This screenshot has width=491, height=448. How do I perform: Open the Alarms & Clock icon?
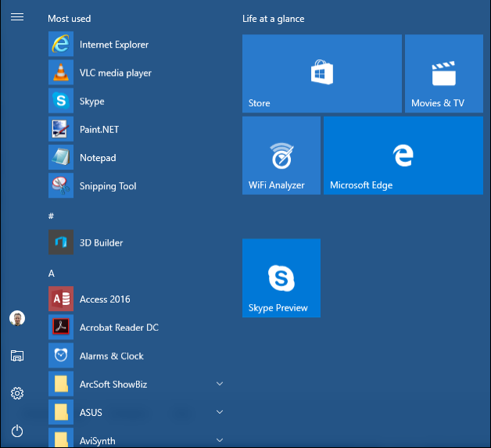pos(61,355)
